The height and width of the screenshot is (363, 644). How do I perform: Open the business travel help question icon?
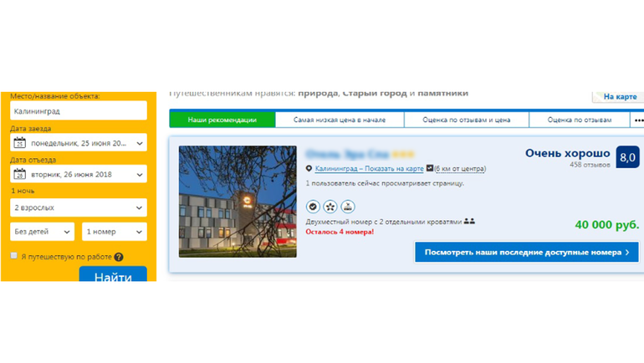click(x=119, y=257)
